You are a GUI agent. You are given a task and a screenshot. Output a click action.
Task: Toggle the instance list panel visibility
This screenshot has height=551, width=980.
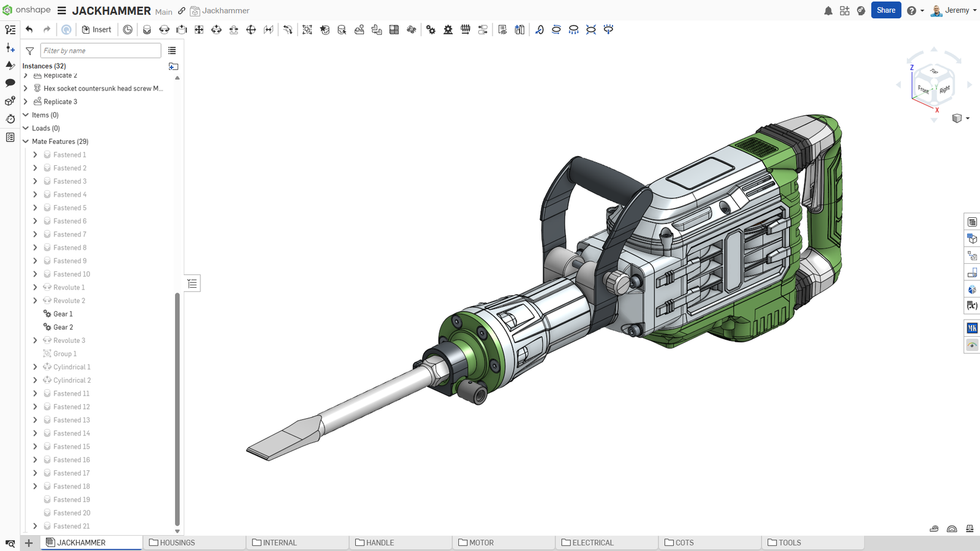click(x=192, y=283)
